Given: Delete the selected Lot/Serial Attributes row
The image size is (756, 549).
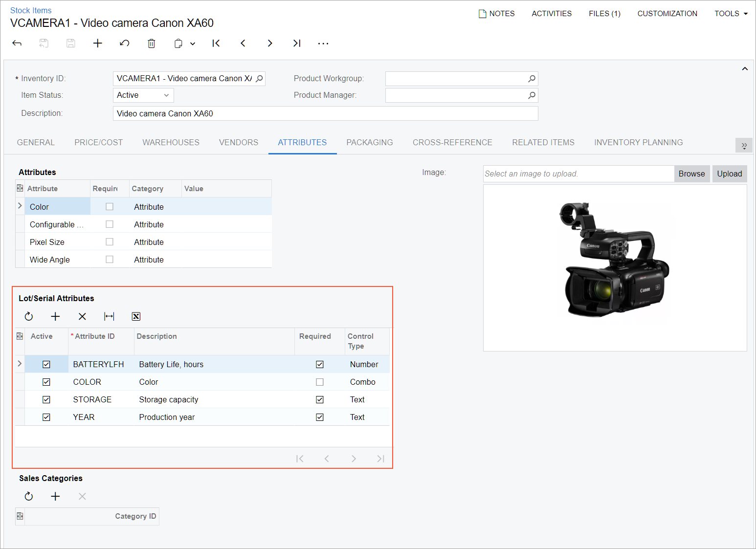Looking at the screenshot, I should [x=82, y=316].
